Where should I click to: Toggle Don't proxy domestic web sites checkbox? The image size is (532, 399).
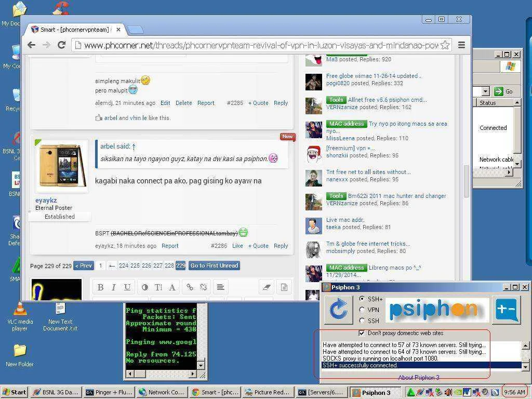click(x=362, y=333)
